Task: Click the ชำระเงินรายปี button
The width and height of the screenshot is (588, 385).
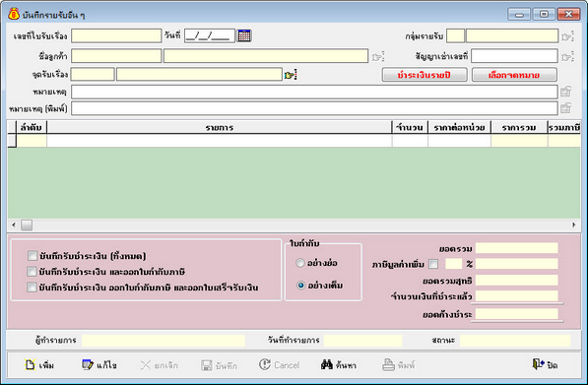Action: [x=425, y=75]
